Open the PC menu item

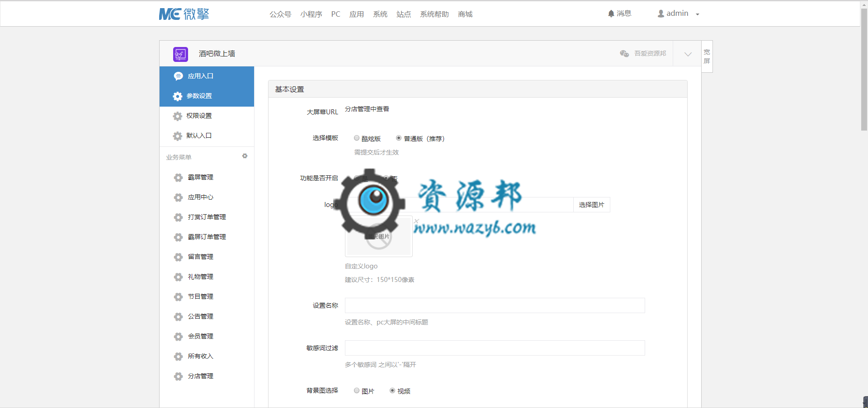point(335,14)
